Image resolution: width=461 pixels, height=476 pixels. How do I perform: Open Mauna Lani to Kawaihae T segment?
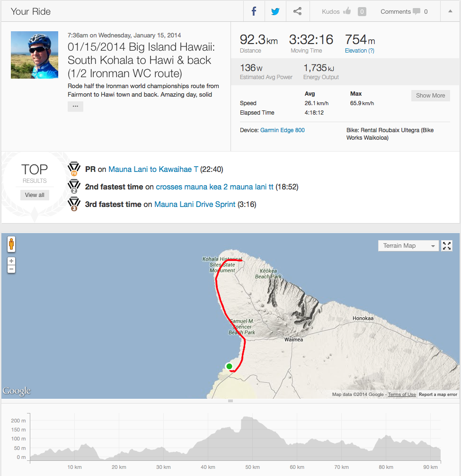pos(153,169)
